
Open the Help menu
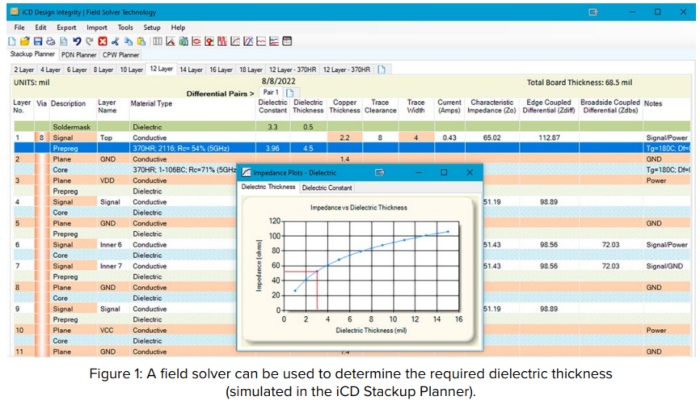(178, 27)
